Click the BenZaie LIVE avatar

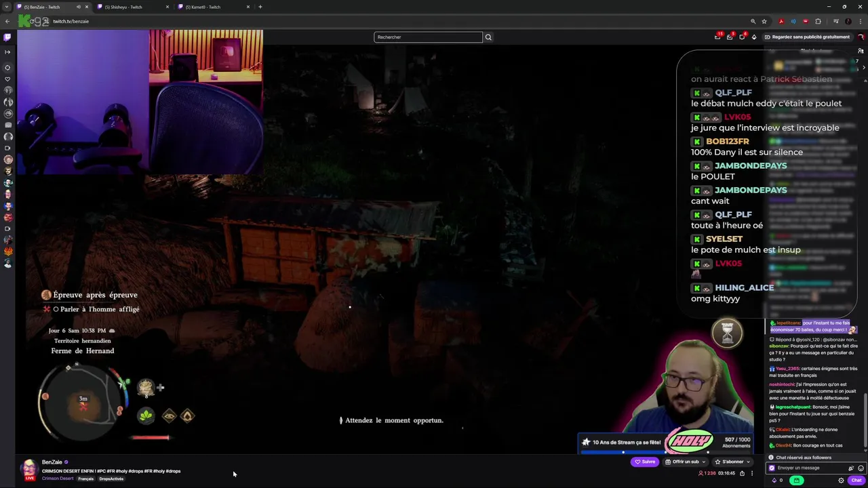point(29,469)
